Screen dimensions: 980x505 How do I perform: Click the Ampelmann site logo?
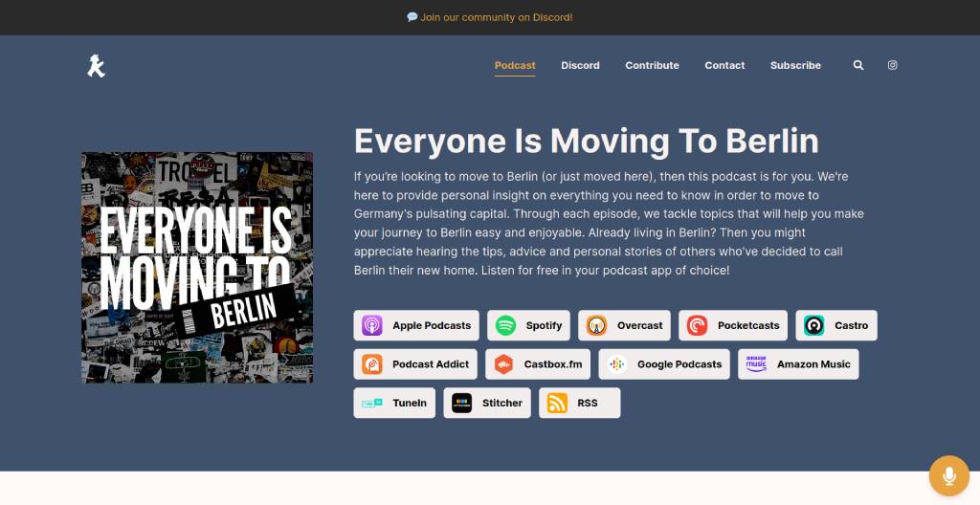tap(96, 66)
